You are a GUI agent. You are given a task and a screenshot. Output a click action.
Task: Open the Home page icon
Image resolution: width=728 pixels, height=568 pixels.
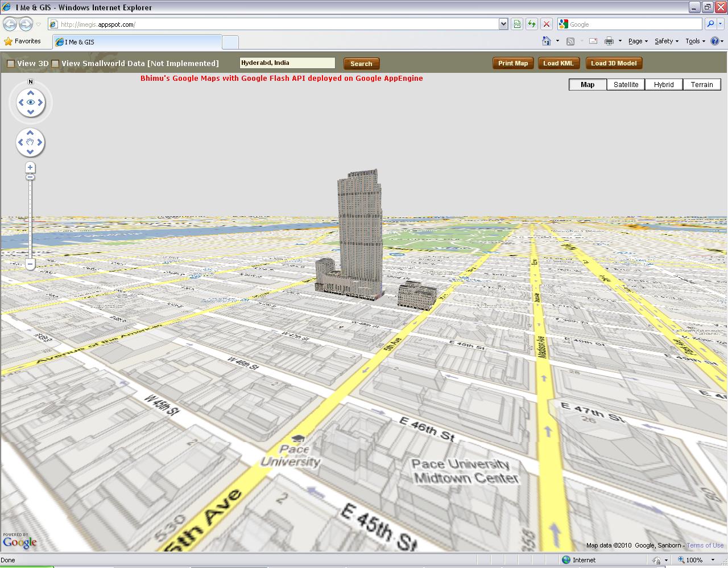pyautogui.click(x=547, y=41)
